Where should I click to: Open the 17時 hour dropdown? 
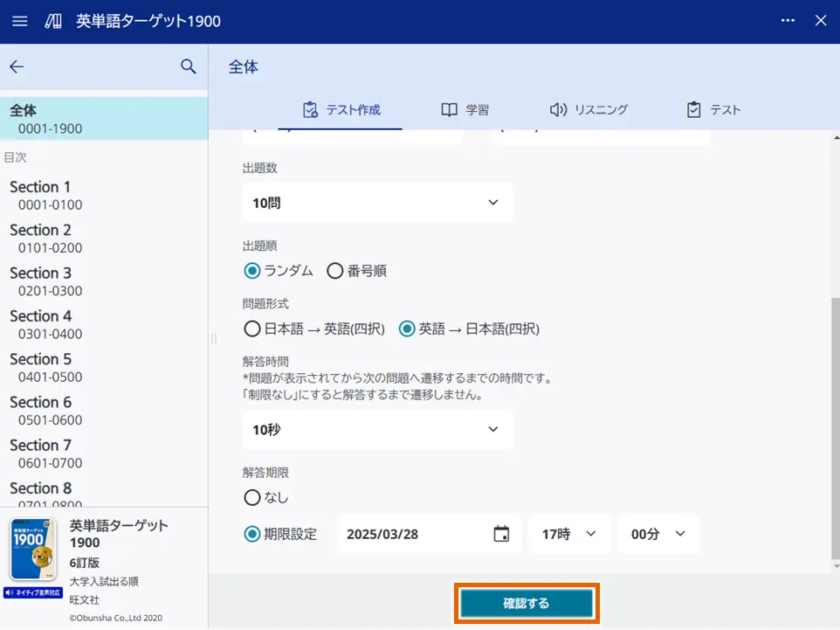click(568, 533)
